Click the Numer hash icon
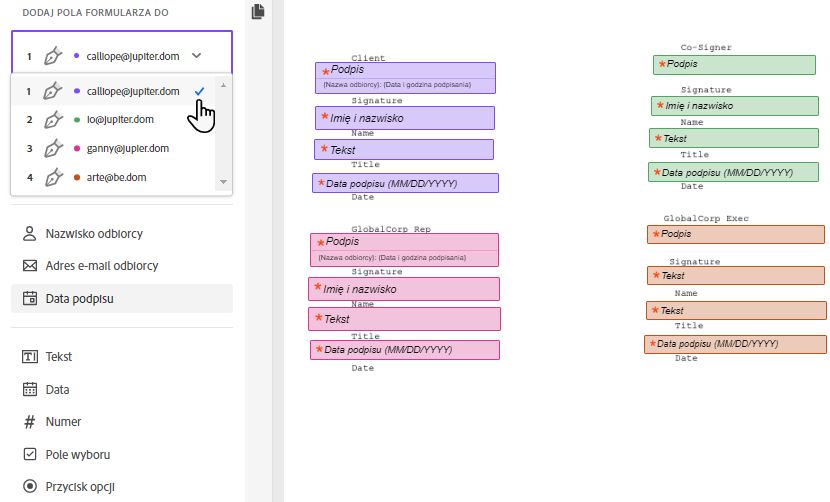The height and width of the screenshot is (502, 830). [29, 422]
